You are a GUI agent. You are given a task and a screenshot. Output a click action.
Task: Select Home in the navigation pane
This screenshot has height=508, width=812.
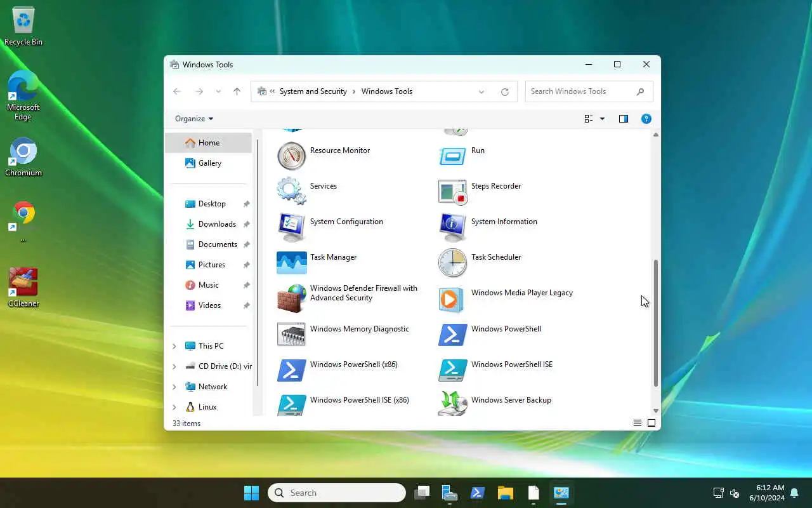point(209,143)
